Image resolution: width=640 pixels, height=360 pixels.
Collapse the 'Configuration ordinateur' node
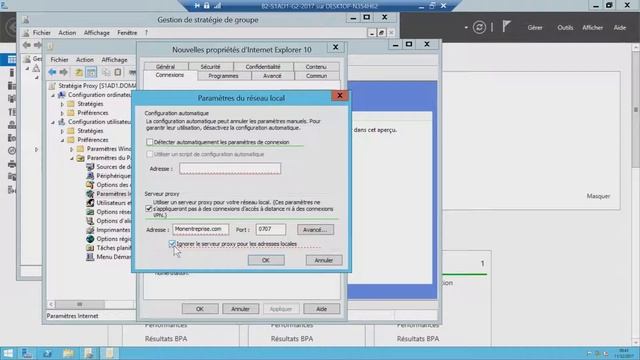(x=53, y=95)
